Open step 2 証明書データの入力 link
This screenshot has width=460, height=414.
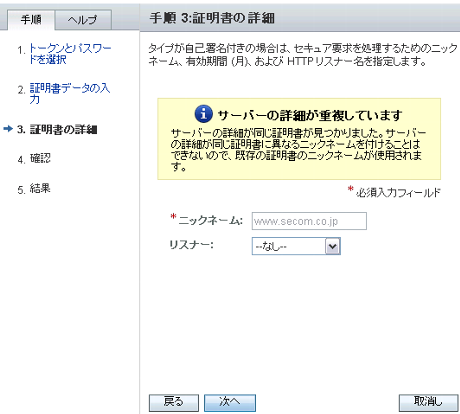click(x=70, y=93)
